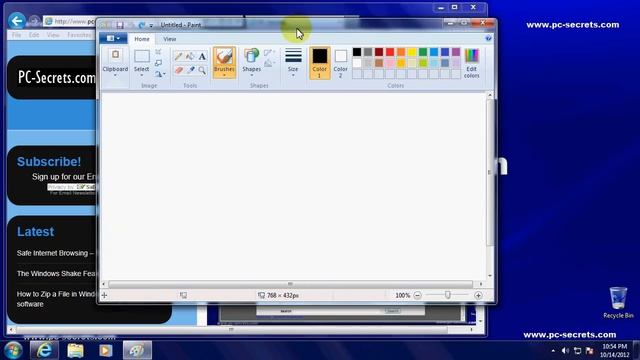Pick the yellow color swatch
This screenshot has height=360, width=640.
tap(412, 52)
